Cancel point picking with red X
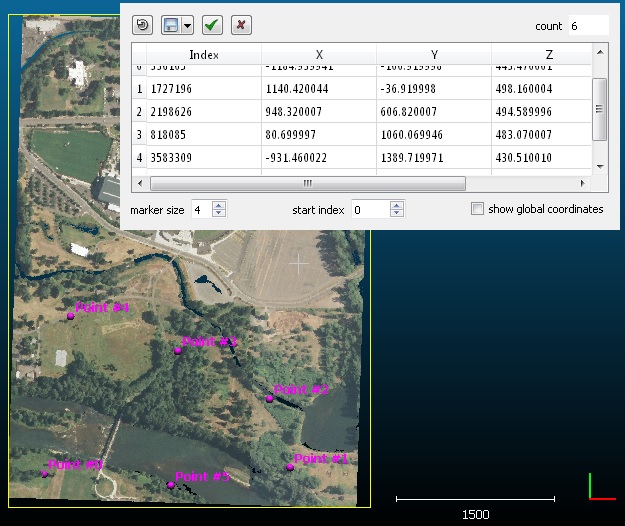 click(x=241, y=25)
